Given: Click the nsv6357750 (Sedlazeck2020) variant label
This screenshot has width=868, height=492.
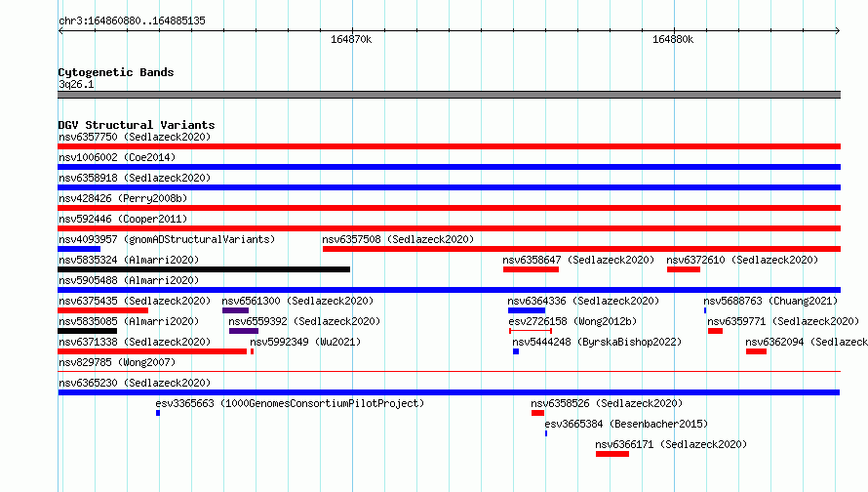Looking at the screenshot, I should (x=135, y=137).
